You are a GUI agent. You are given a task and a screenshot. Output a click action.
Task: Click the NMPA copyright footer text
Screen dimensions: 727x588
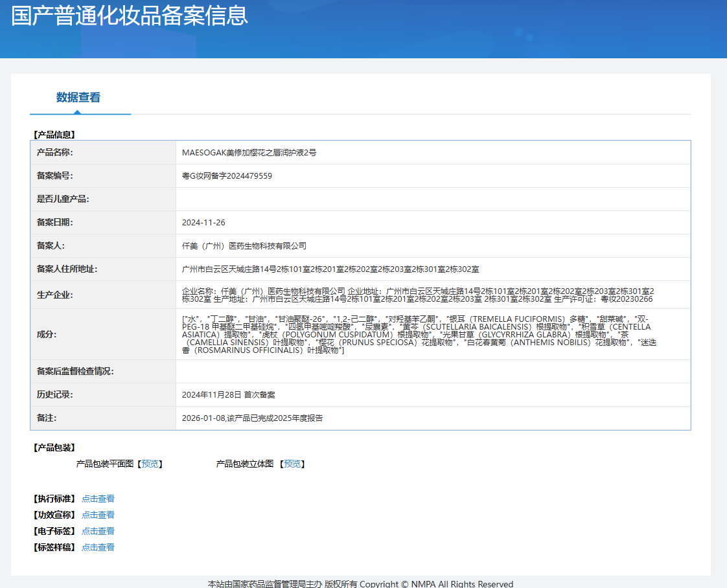tap(360, 584)
